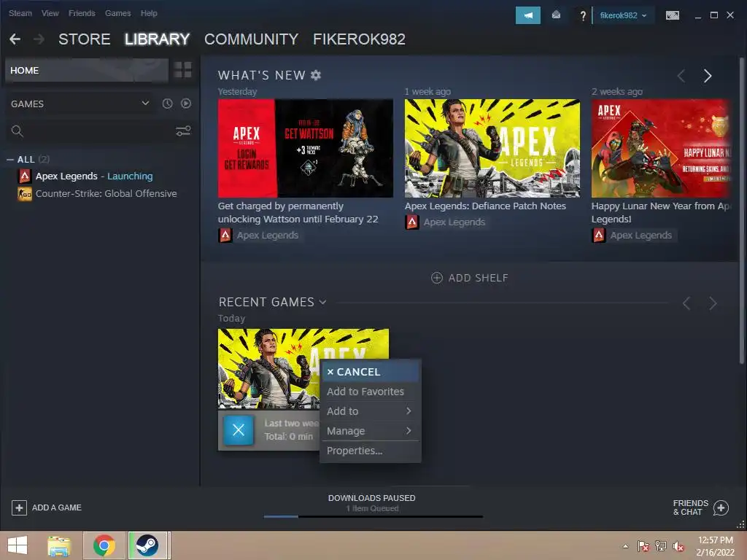Go to previous What's New items

pos(681,76)
